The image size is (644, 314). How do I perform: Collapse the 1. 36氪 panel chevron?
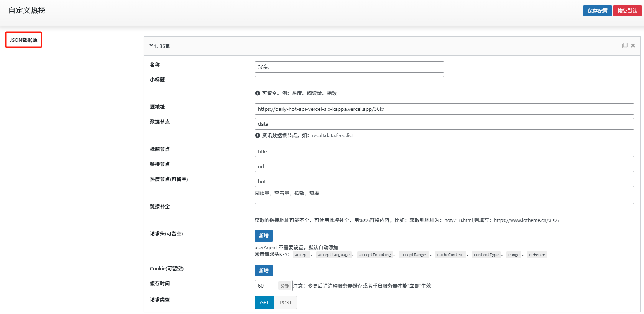(151, 46)
